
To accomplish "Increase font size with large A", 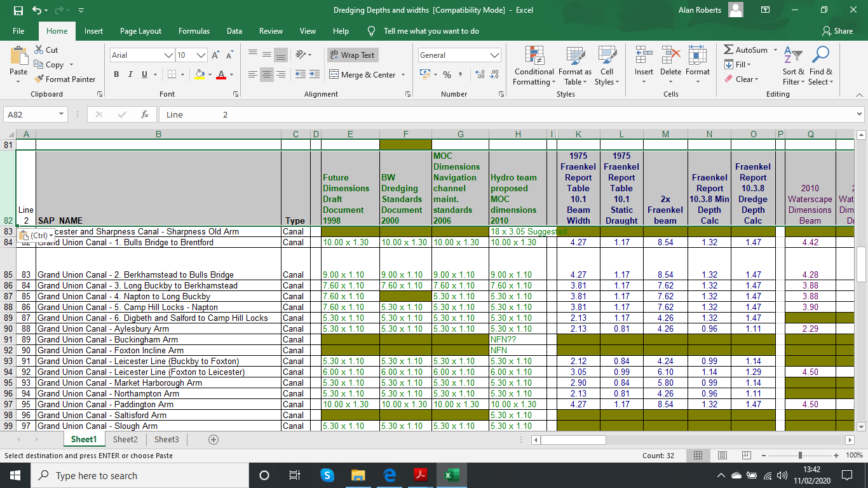I will click(x=215, y=55).
